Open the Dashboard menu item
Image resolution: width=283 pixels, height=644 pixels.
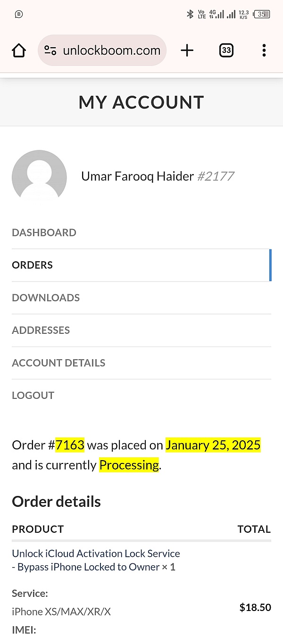click(x=44, y=232)
